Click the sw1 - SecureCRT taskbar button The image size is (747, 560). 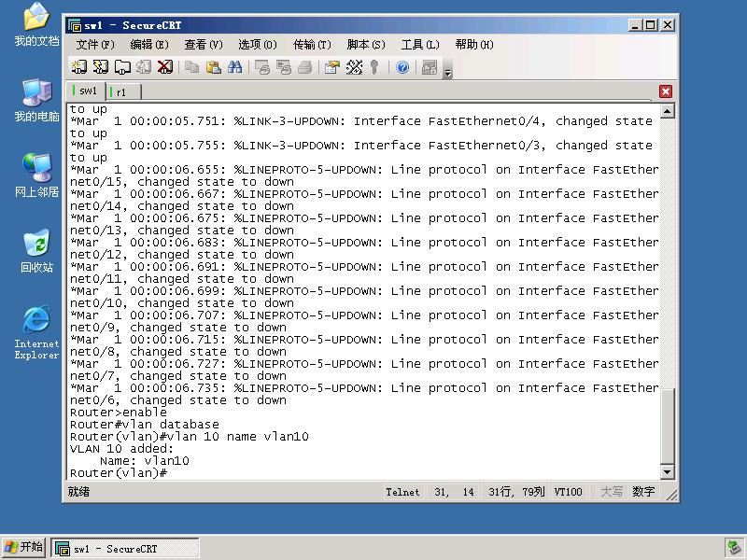(125, 548)
